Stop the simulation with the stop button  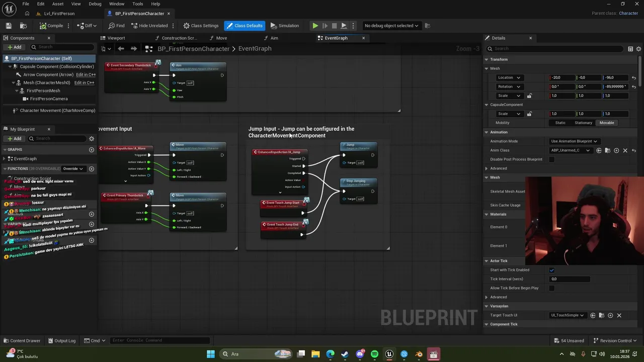334,26
